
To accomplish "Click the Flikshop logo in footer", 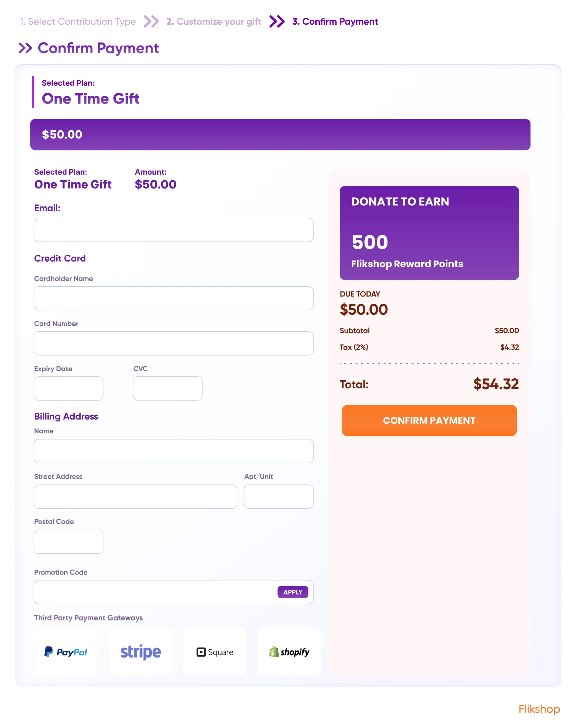I will pos(539,709).
